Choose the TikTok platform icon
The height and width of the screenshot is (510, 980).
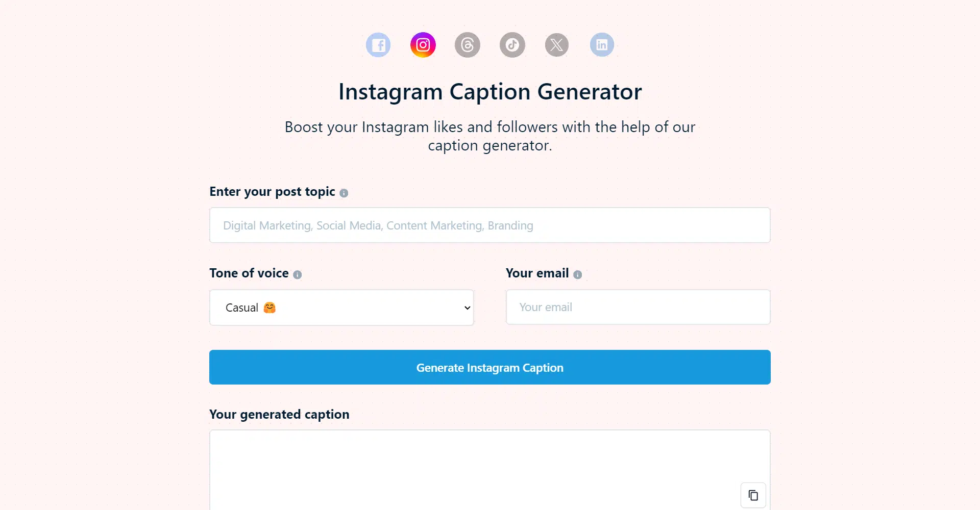pos(512,45)
